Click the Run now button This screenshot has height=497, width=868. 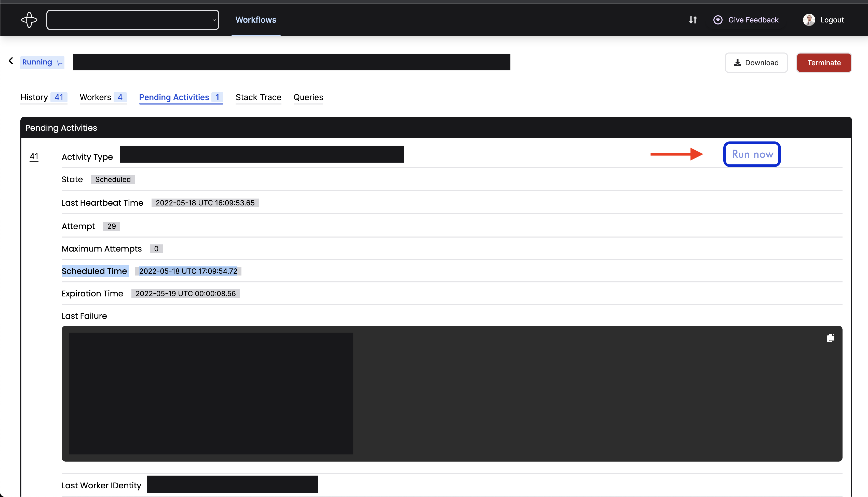pyautogui.click(x=752, y=154)
